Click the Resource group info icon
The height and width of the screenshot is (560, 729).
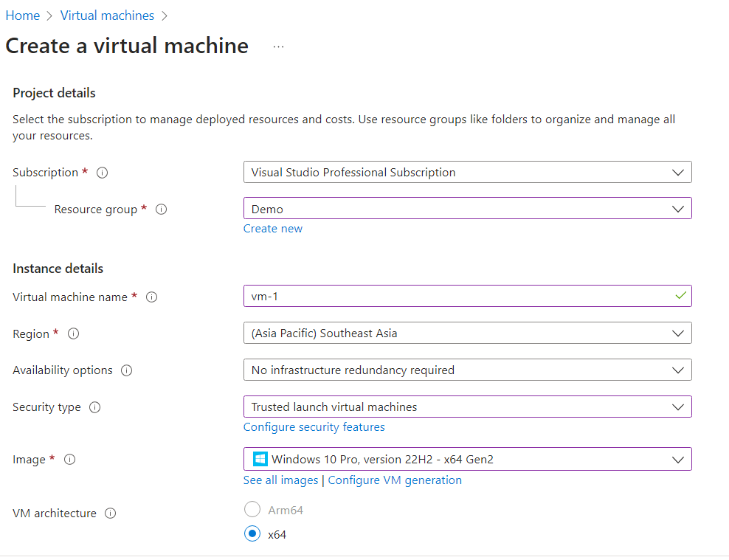click(161, 209)
